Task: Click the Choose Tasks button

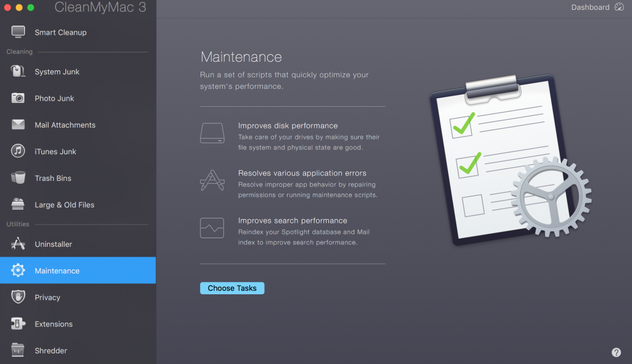Action: coord(232,288)
